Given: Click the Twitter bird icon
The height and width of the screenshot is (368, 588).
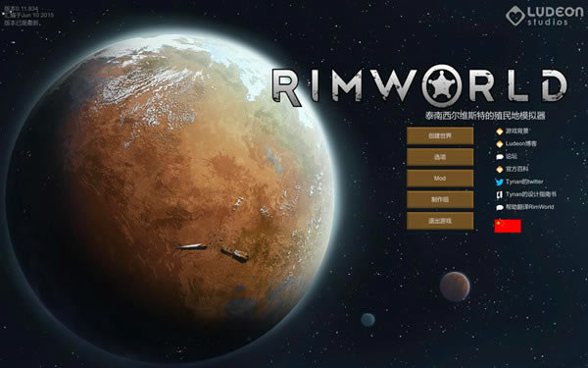Looking at the screenshot, I should point(500,183).
